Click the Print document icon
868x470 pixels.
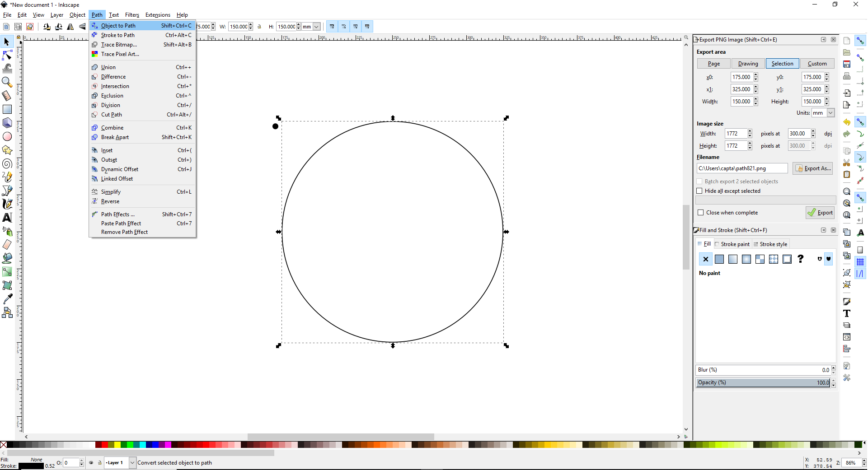(847, 76)
